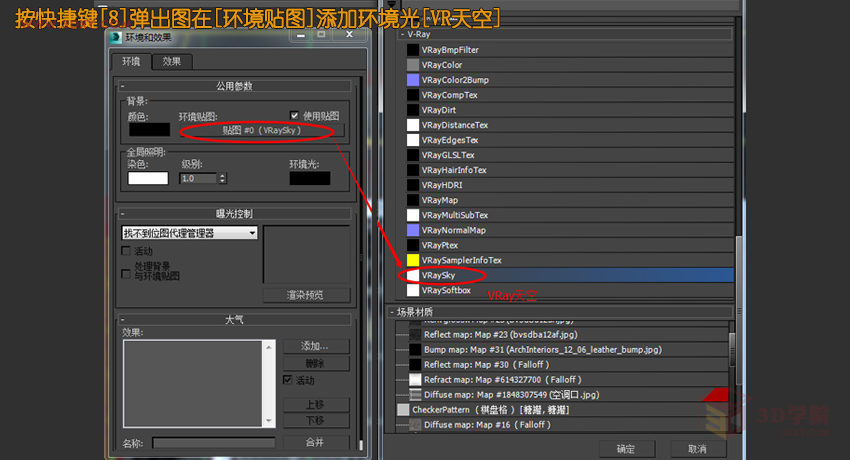Toggle the 使用贴图 checkbox
This screenshot has width=850, height=460.
[294, 115]
